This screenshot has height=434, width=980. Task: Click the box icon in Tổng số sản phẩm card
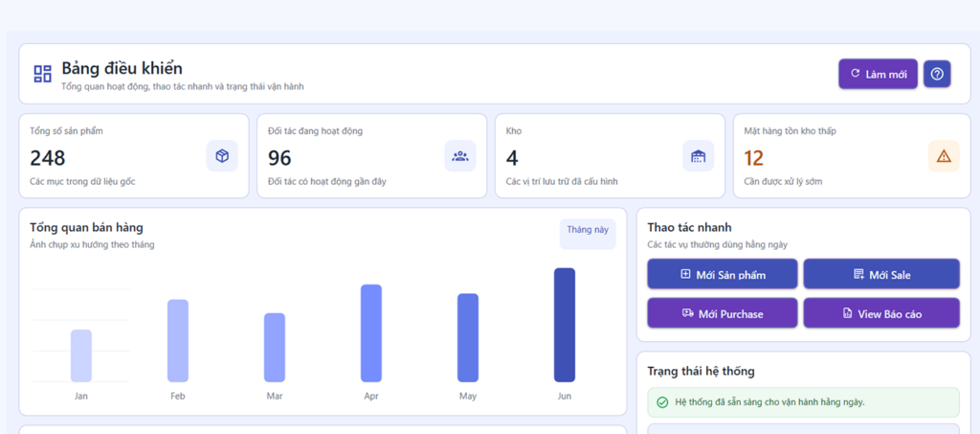(222, 156)
